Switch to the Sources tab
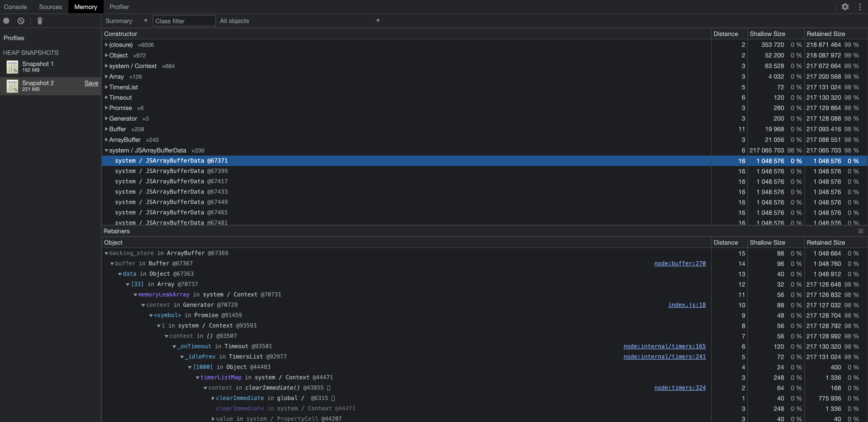This screenshot has width=868, height=422. pyautogui.click(x=50, y=7)
